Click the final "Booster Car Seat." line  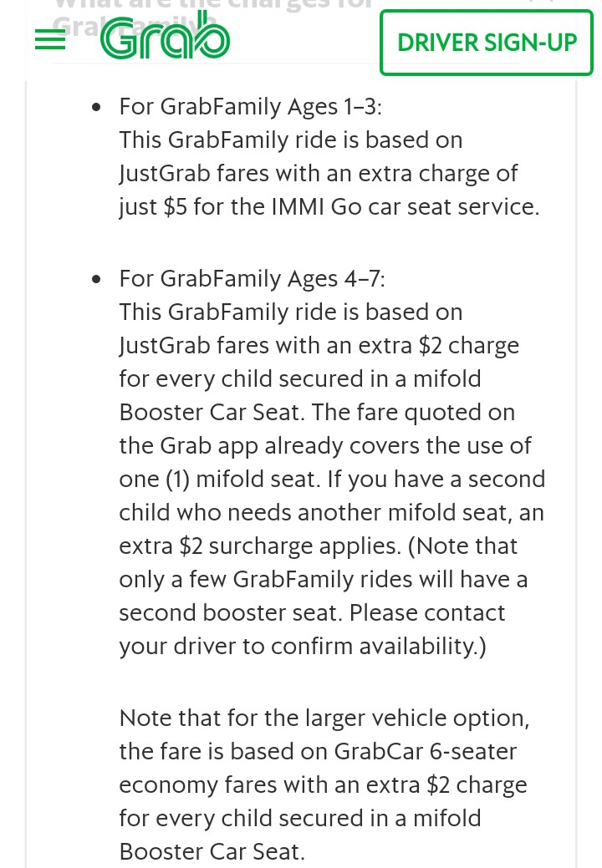point(212,852)
